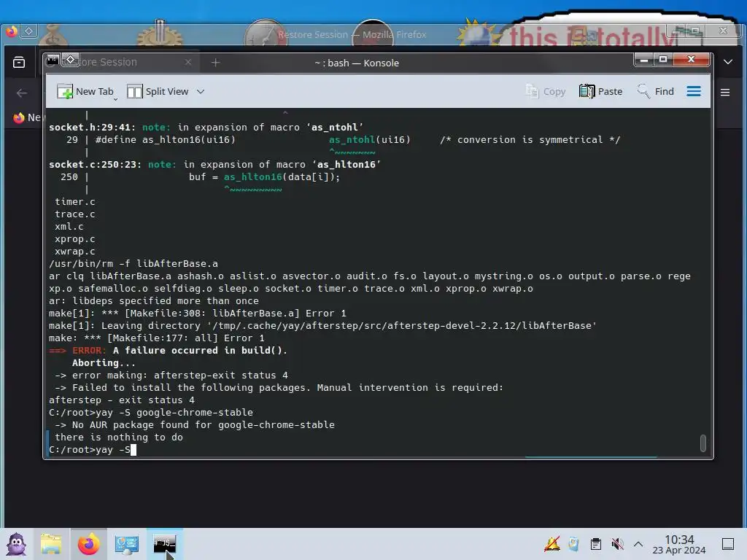Image resolution: width=747 pixels, height=560 pixels.
Task: Click the ERROR failure in build line
Action: (169, 351)
